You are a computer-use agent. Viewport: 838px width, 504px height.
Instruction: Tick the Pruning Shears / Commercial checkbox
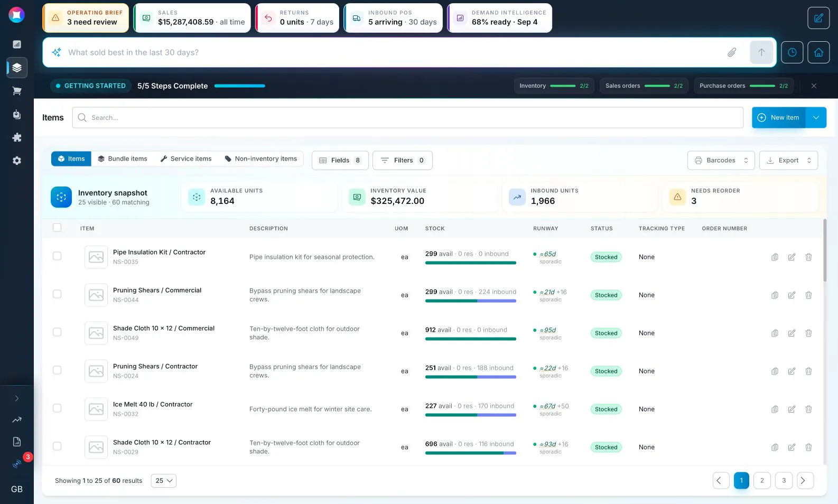coord(57,294)
